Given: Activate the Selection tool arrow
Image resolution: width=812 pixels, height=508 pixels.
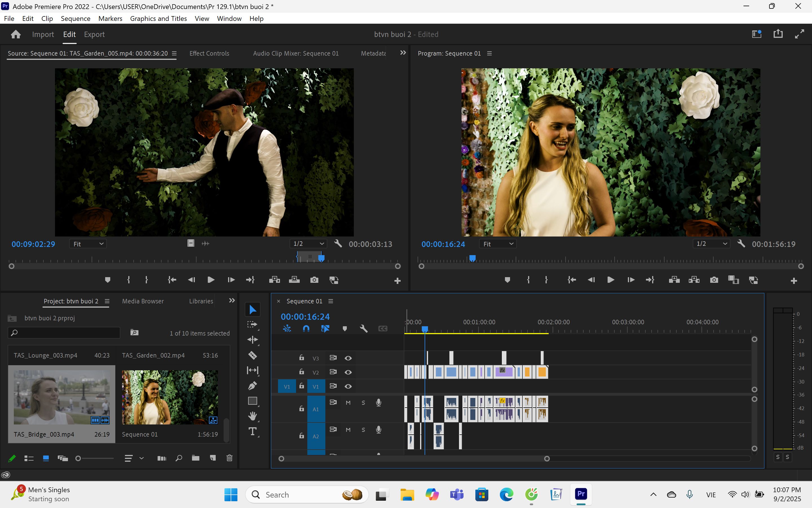Looking at the screenshot, I should tap(252, 309).
